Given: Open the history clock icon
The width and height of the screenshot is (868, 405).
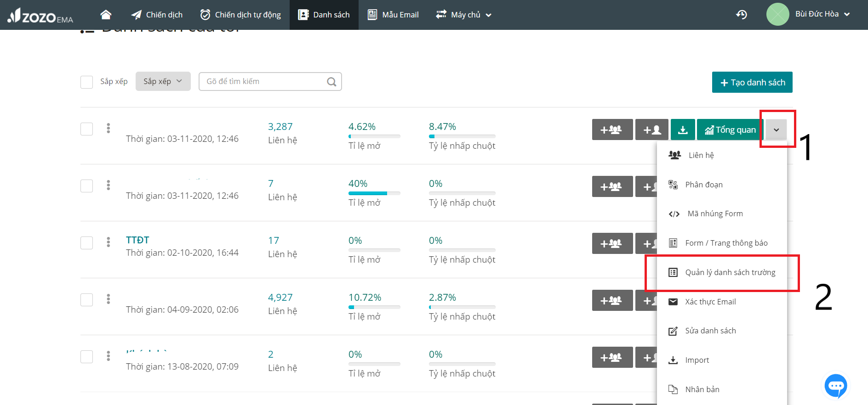Looking at the screenshot, I should coord(741,15).
